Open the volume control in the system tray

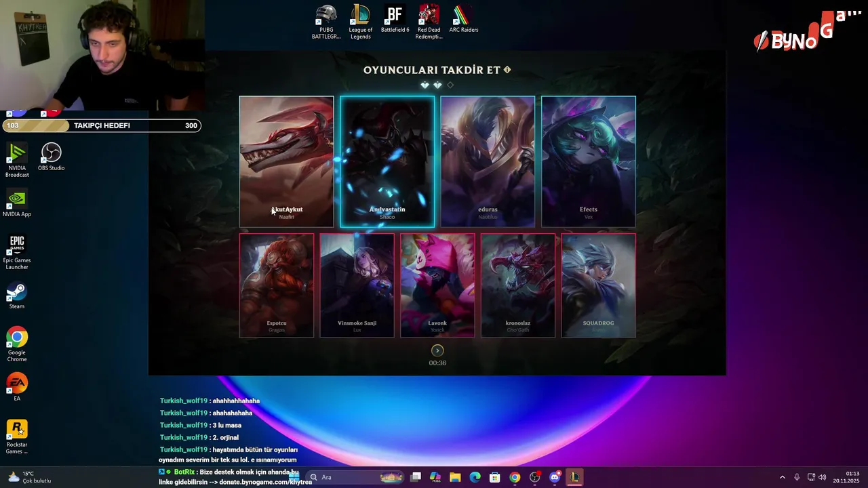pyautogui.click(x=823, y=477)
